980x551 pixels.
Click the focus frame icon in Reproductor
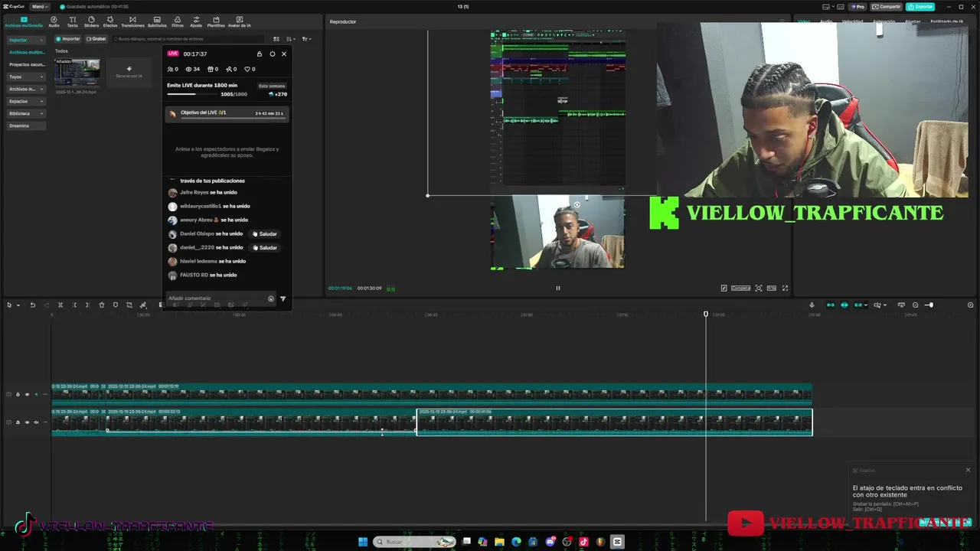pos(759,288)
